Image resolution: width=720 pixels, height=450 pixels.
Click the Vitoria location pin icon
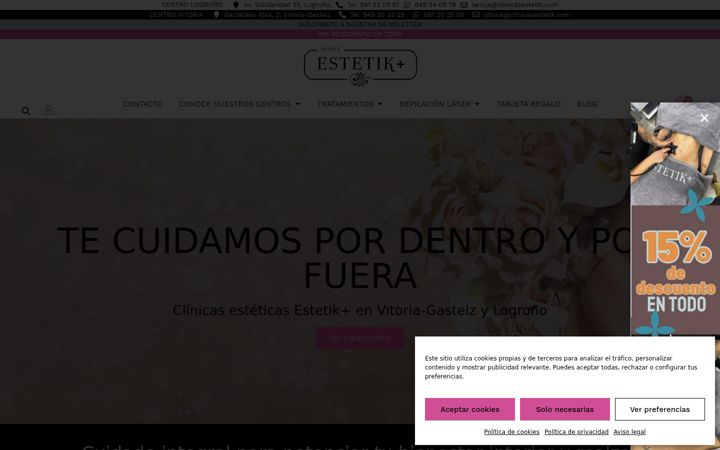point(216,15)
